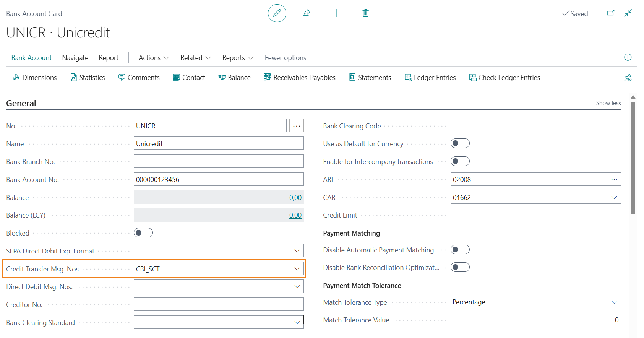Click the pin action bar icon
This screenshot has height=338, width=644.
point(628,78)
